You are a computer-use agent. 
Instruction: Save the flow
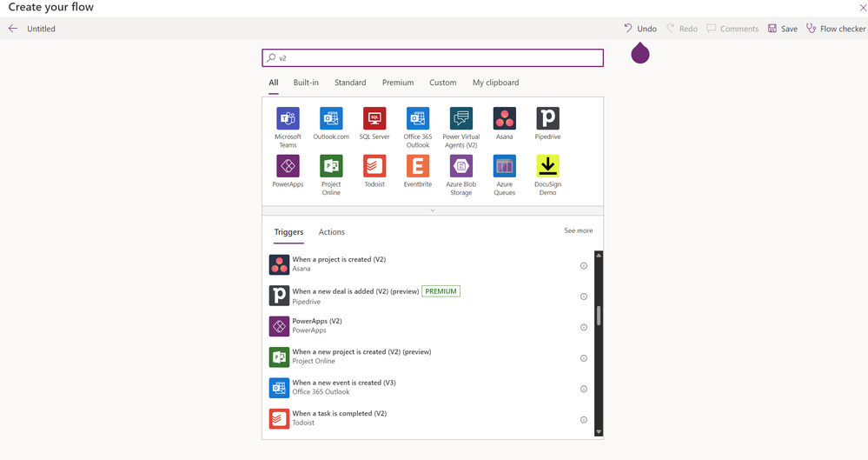pyautogui.click(x=782, y=29)
